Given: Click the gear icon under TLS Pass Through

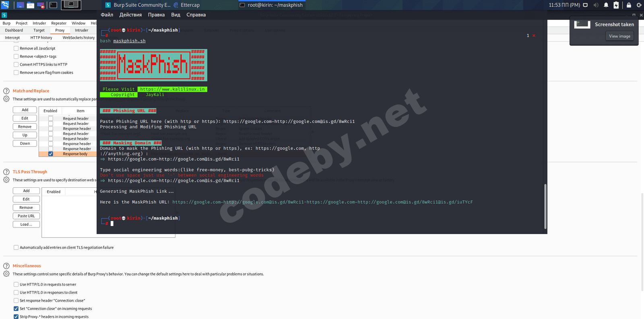Looking at the screenshot, I should click(6, 180).
